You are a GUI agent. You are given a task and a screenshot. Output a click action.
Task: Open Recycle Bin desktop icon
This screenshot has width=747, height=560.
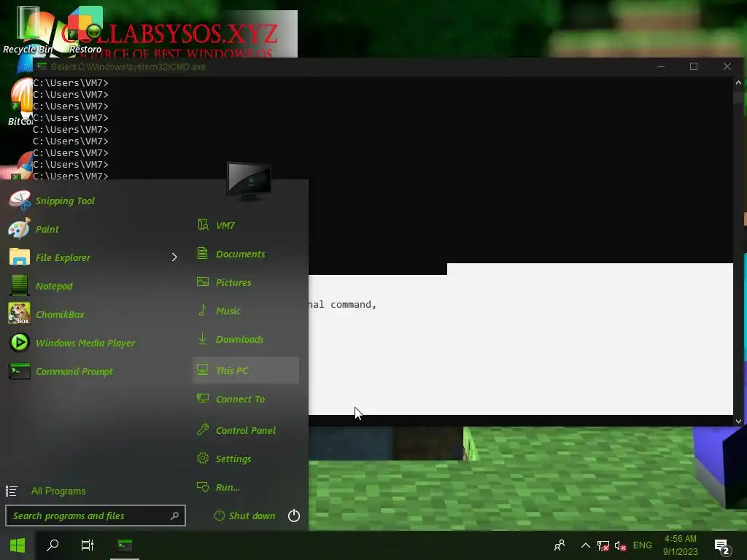(28, 28)
